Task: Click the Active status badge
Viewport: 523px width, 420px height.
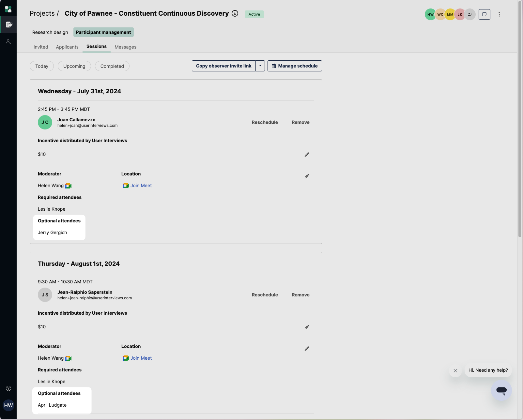Action: (254, 14)
